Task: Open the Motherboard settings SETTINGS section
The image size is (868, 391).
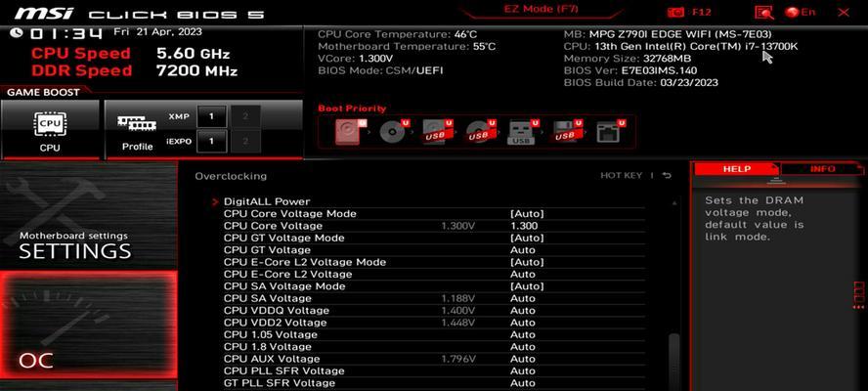Action: point(89,216)
